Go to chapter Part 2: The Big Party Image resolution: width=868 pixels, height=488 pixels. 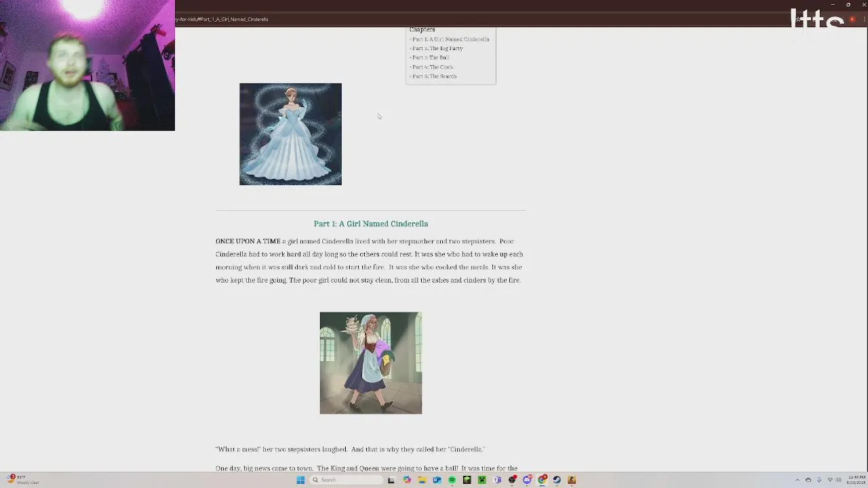point(437,49)
